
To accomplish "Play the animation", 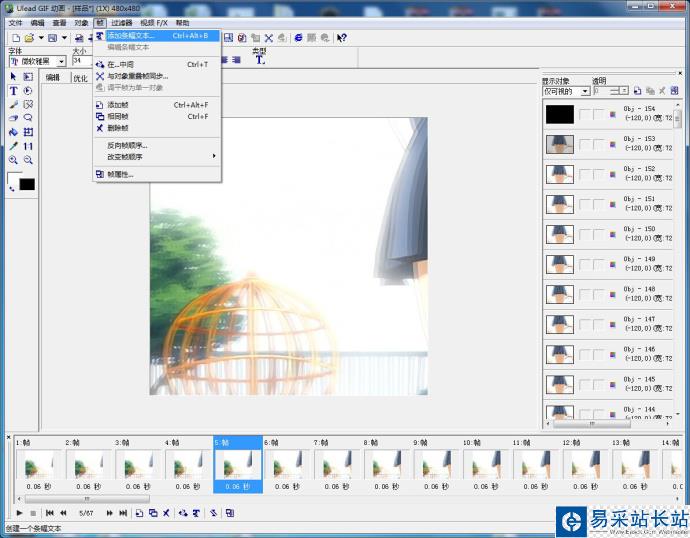I will pyautogui.click(x=19, y=513).
